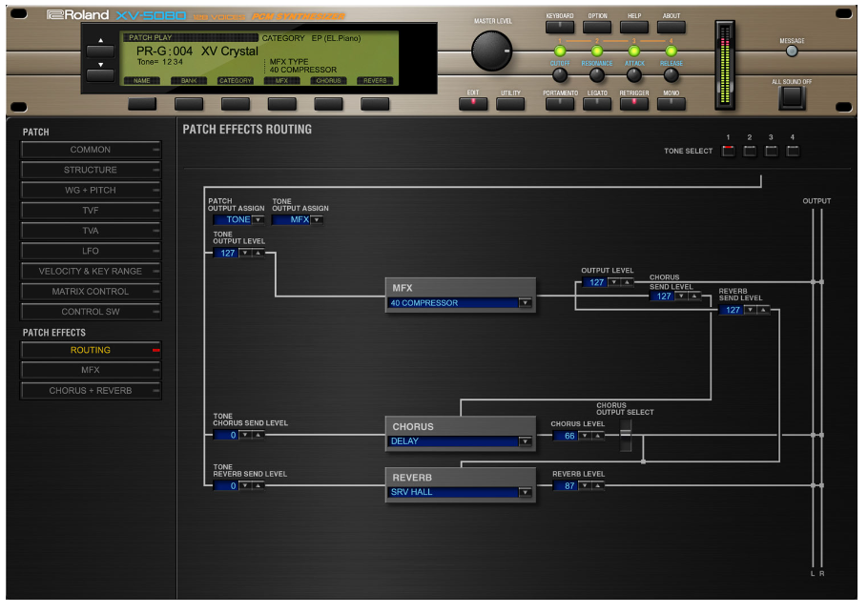Toggle the Retrigger switch
The image size is (868, 614).
(x=634, y=103)
